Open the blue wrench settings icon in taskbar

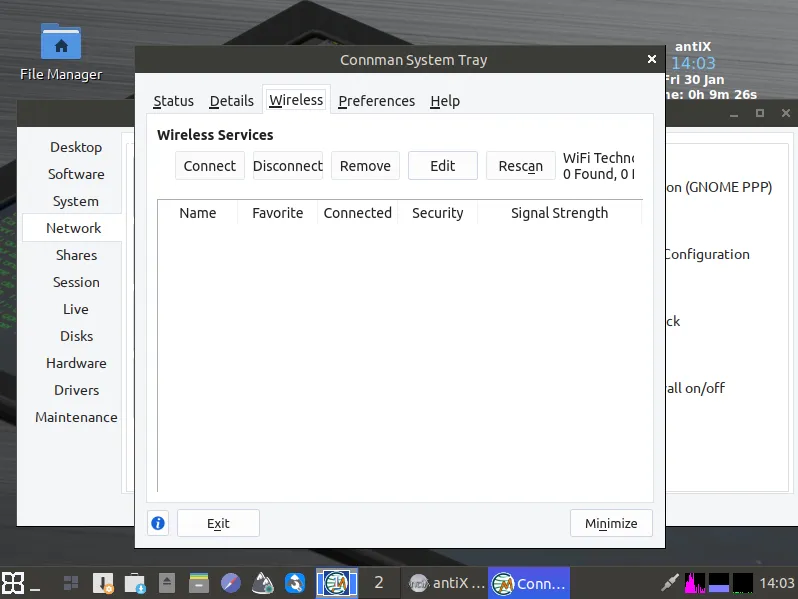click(295, 583)
